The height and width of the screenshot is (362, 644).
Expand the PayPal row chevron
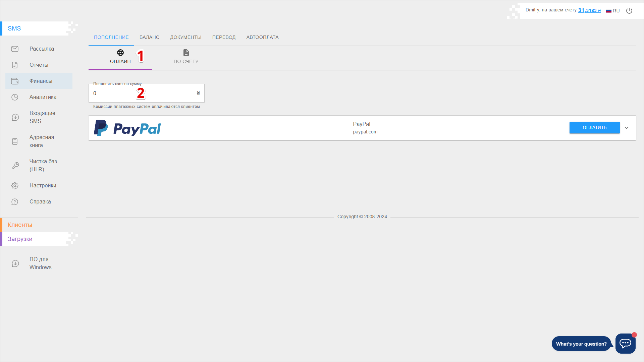point(627,128)
